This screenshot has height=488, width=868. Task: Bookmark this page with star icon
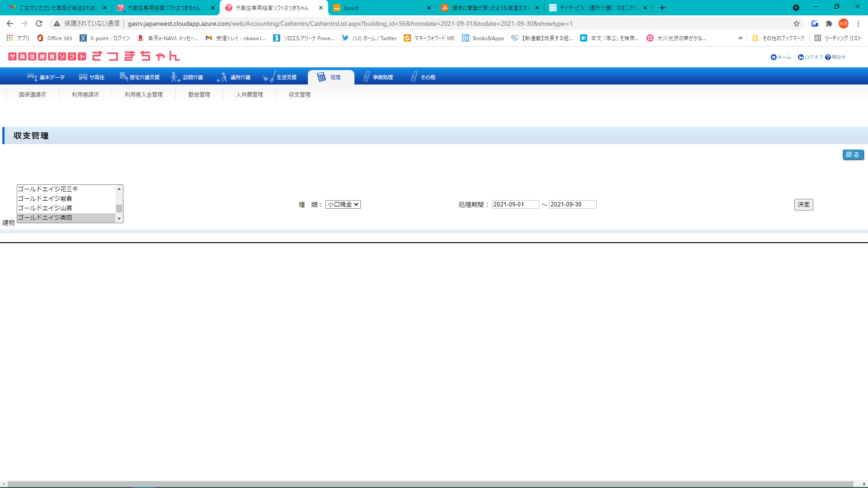[796, 23]
